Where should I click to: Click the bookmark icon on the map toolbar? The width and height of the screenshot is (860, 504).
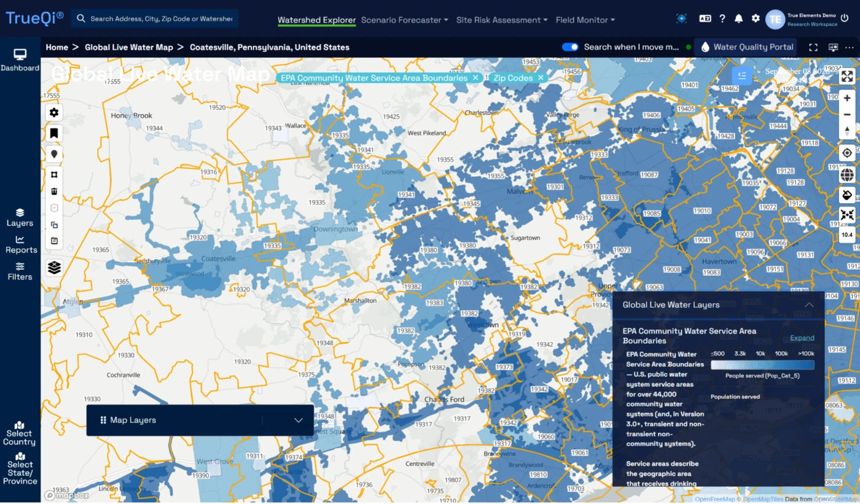54,133
